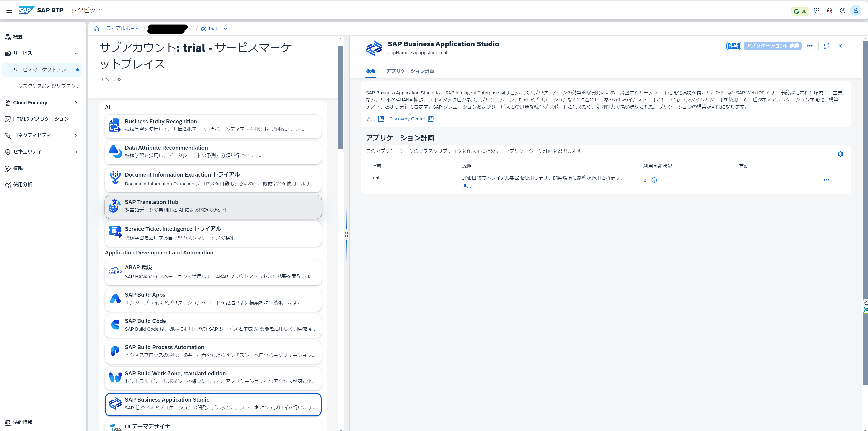Open table settings gear in application plans
The width and height of the screenshot is (868, 431).
click(840, 154)
